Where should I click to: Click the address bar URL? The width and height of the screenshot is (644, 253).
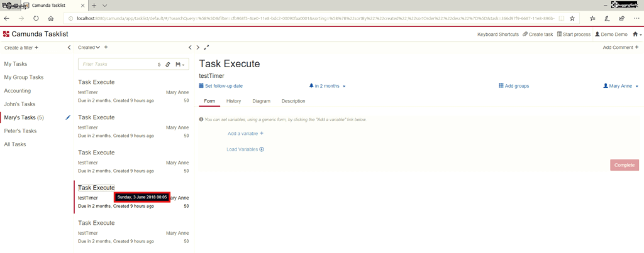coord(316,18)
